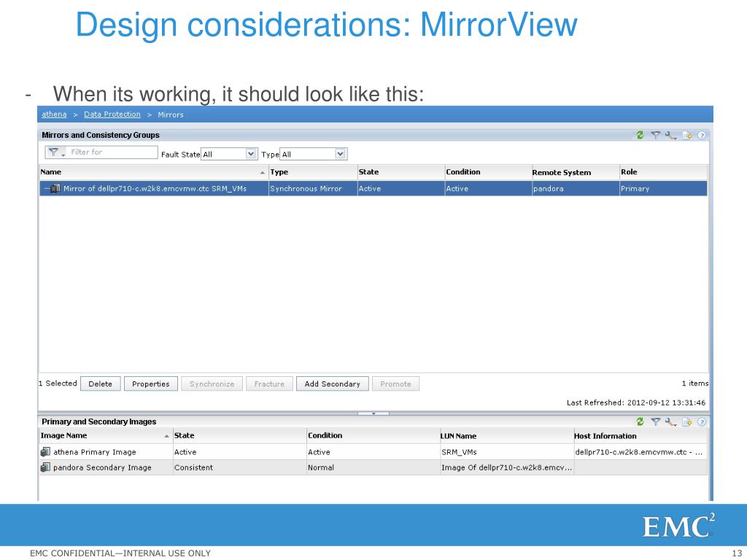Refresh the Mirrors and Consistency Groups table
This screenshot has height=560, width=747.
pos(640,135)
